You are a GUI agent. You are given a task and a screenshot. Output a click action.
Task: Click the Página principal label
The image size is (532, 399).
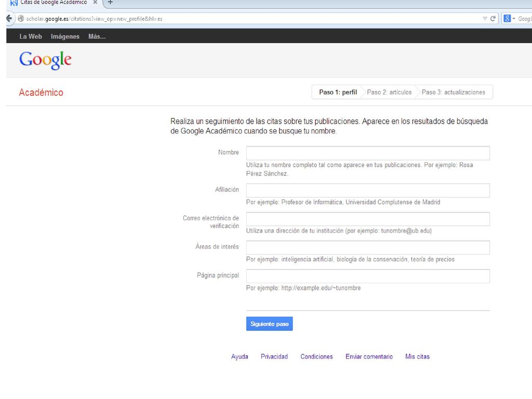tap(218, 275)
